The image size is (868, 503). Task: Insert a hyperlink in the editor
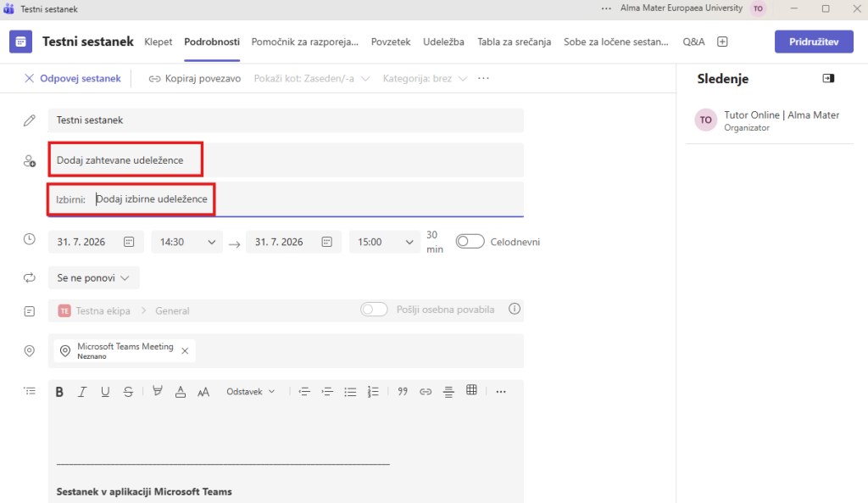[426, 392]
